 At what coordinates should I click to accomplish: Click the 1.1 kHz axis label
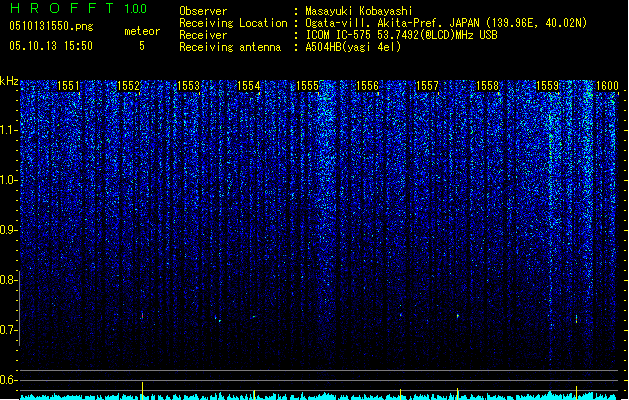point(9,130)
